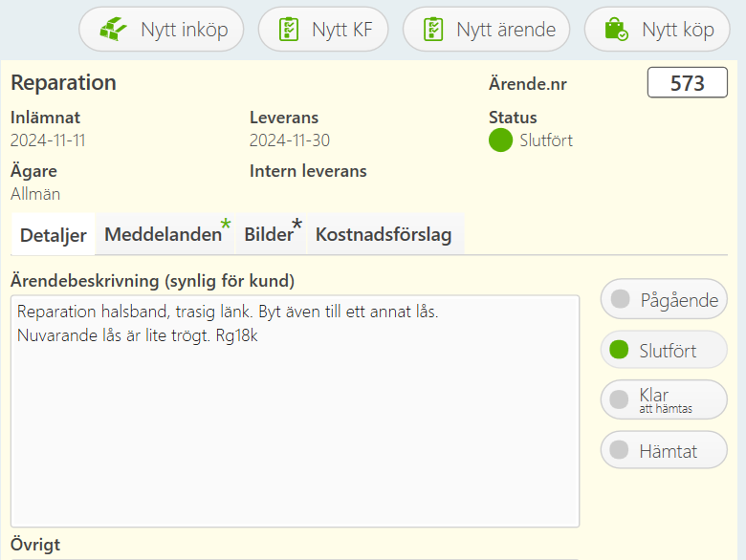This screenshot has height=560, width=746.
Task: Open the Bilder tab
Action: 272,235
